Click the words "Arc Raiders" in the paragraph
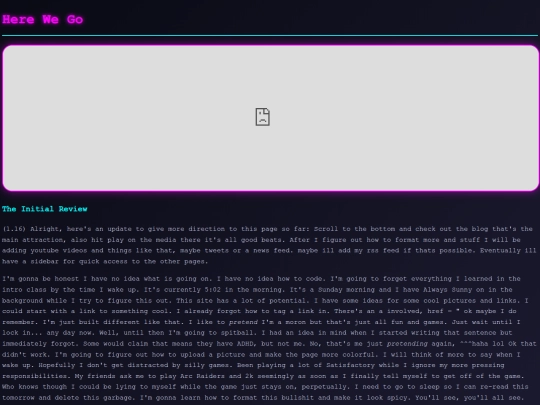This screenshot has width=540, height=405. pos(202,376)
